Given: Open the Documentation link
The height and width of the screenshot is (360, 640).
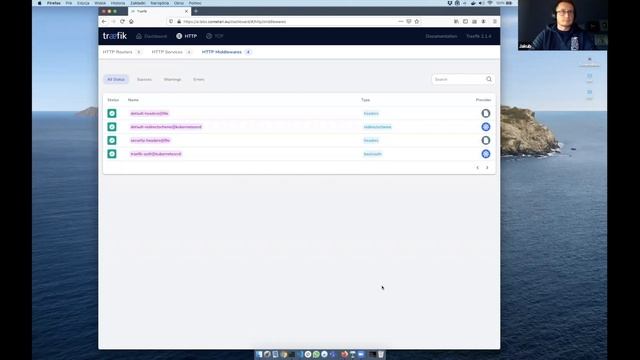Looking at the screenshot, I should click(x=441, y=36).
